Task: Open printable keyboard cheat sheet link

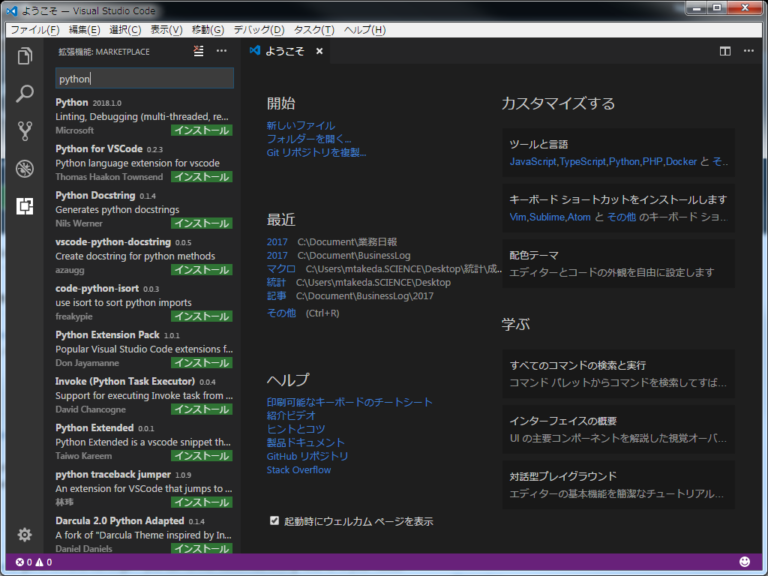Action: tap(349, 402)
